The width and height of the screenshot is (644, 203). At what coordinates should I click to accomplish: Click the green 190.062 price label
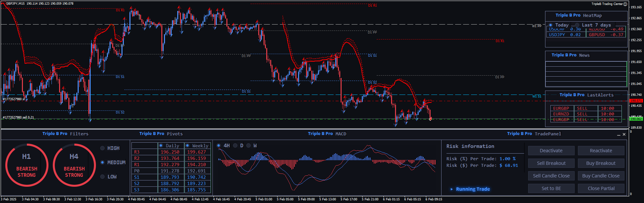click(x=636, y=119)
